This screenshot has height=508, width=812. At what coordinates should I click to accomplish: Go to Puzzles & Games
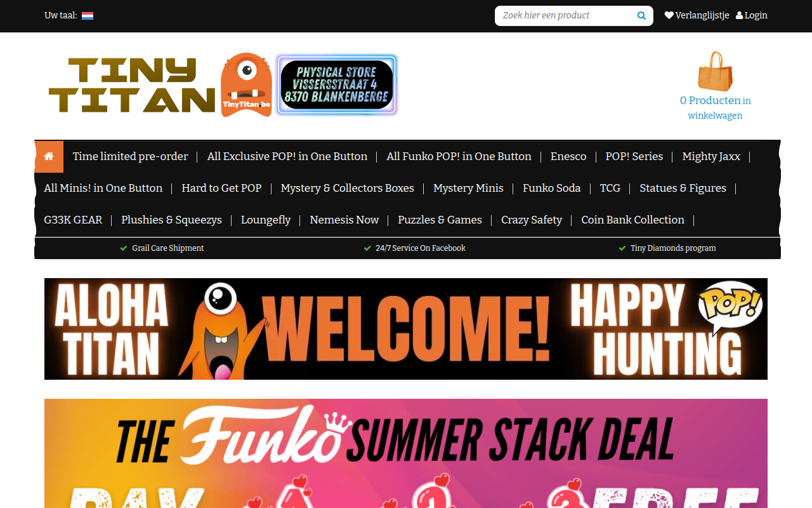(440, 220)
